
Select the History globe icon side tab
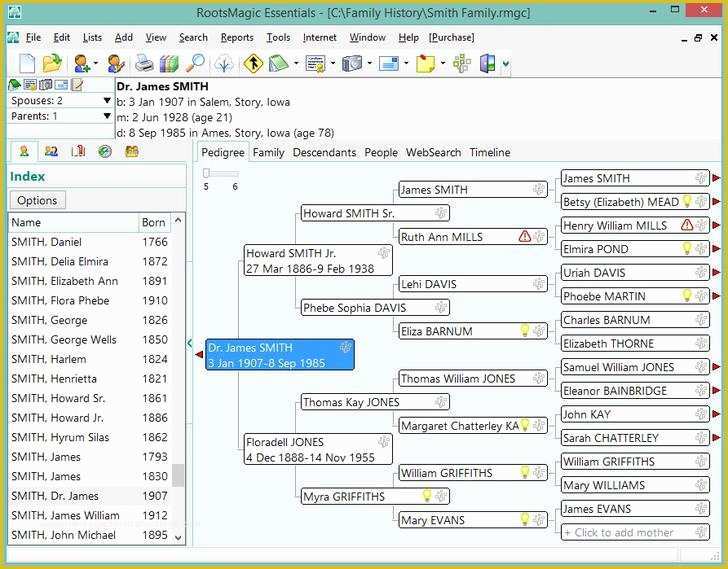tap(105, 151)
